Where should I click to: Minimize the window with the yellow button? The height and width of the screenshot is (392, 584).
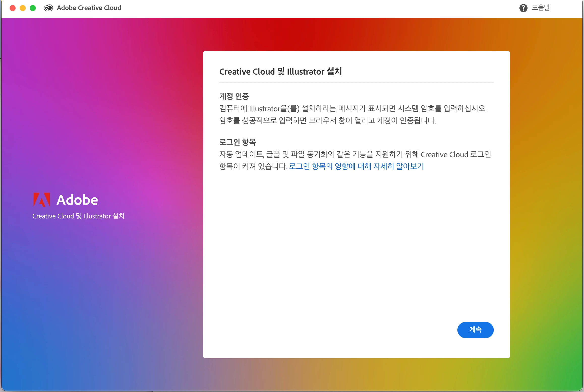coord(23,8)
